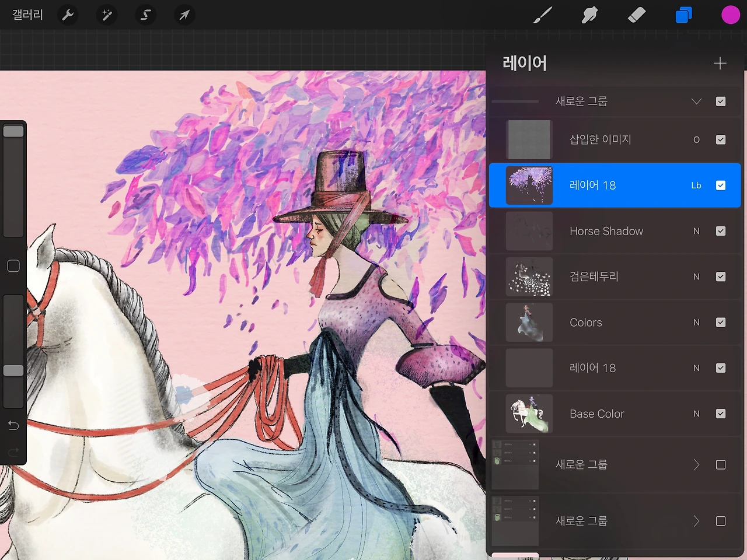Select the Horse Shadow layer name
The height and width of the screenshot is (560, 747).
[x=606, y=231]
